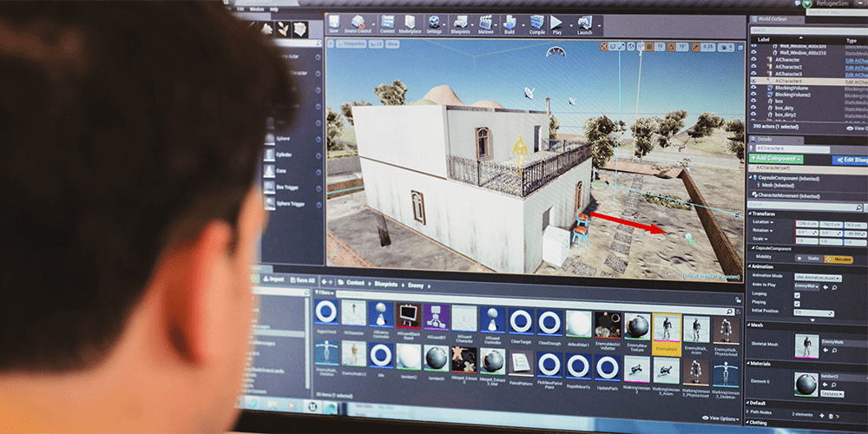Set Mobility to Static
This screenshot has width=868, height=434.
point(809,259)
